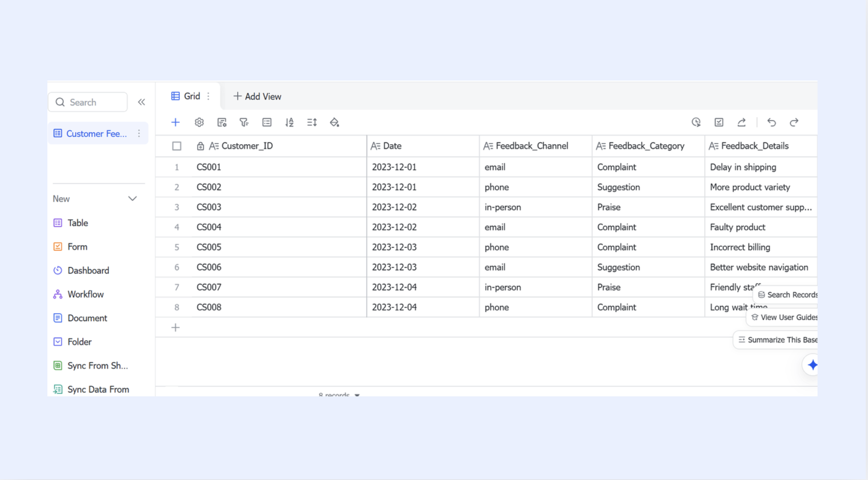The width and height of the screenshot is (868, 480).
Task: Click the row height icon in toolbar
Action: click(x=312, y=122)
